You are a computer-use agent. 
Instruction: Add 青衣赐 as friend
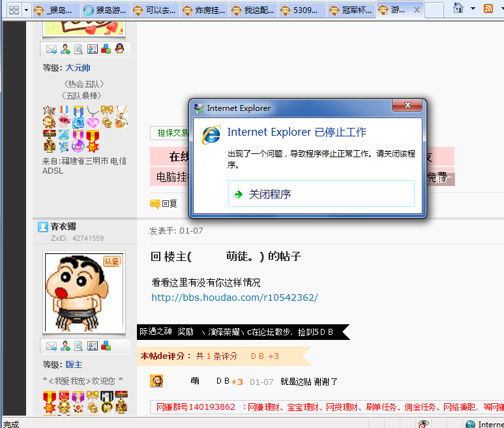pyautogui.click(x=65, y=346)
